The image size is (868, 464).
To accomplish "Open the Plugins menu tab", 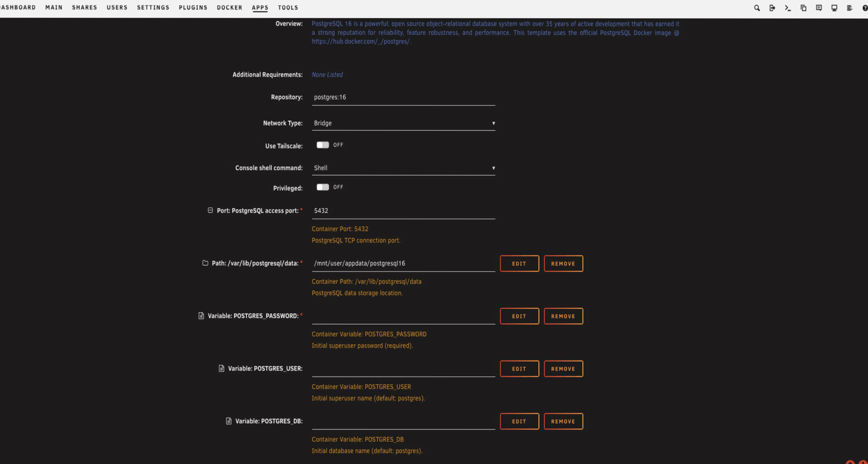I will (x=193, y=7).
